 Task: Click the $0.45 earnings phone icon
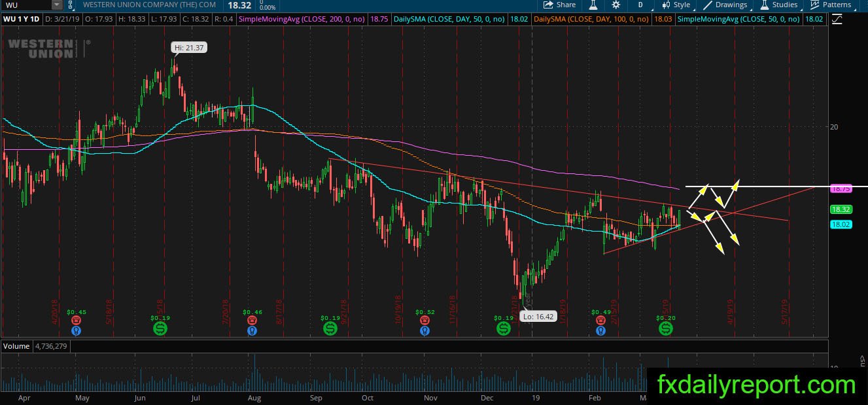point(77,321)
